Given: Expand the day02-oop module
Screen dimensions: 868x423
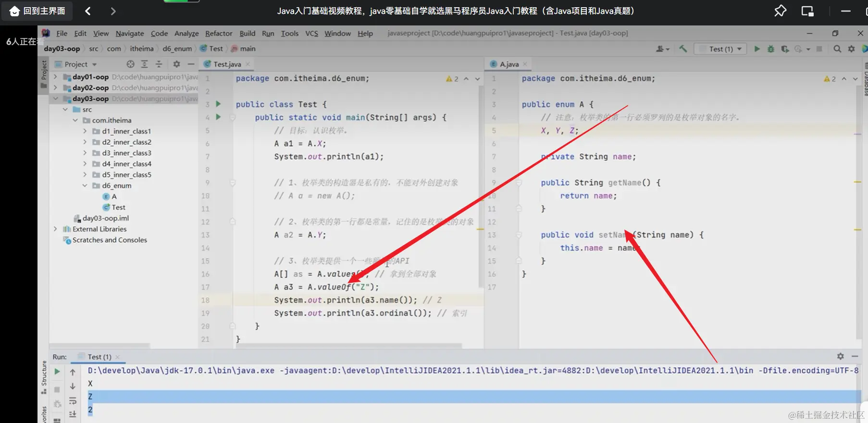Looking at the screenshot, I should click(x=55, y=88).
